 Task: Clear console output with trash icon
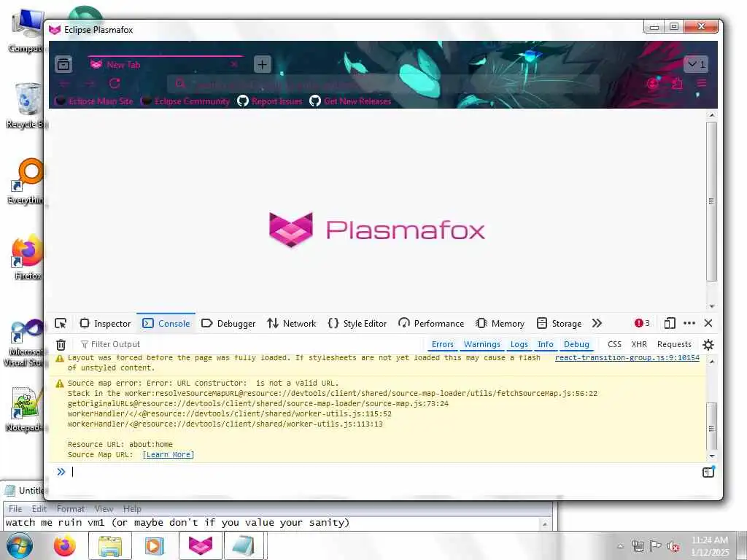[61, 344]
